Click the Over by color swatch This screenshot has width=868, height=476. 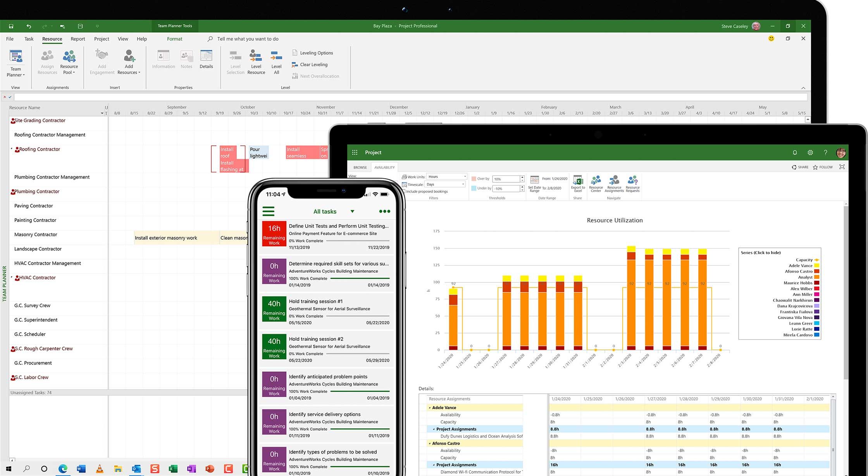coord(474,179)
